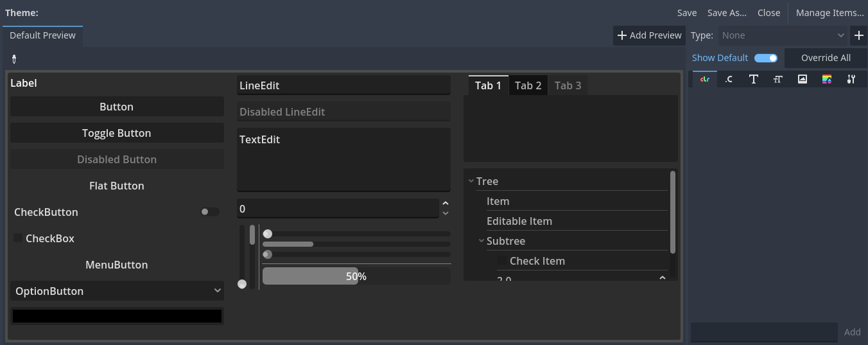
Task: Open the Manage Items dialog
Action: (x=830, y=13)
